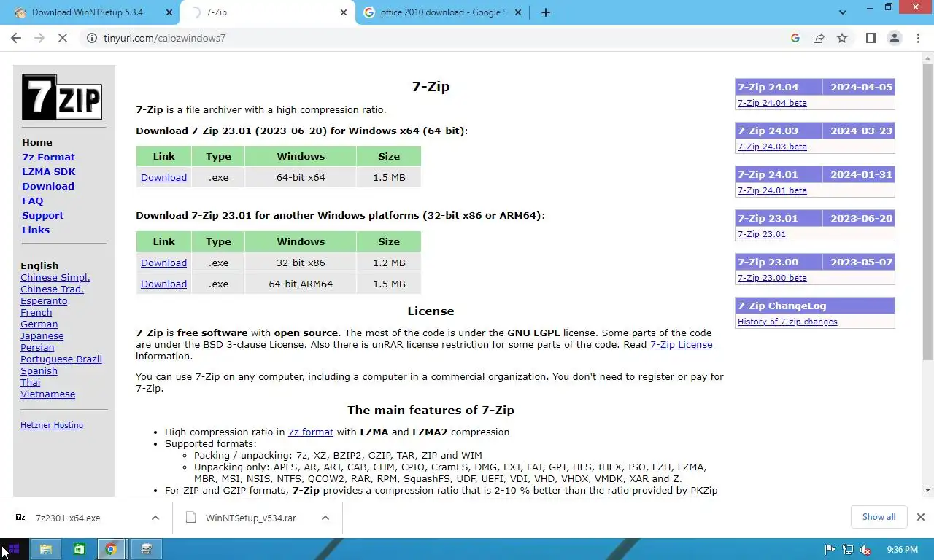Viewport: 934px width, 560px height.
Task: Download the 64-bit x64 installer
Action: (163, 177)
